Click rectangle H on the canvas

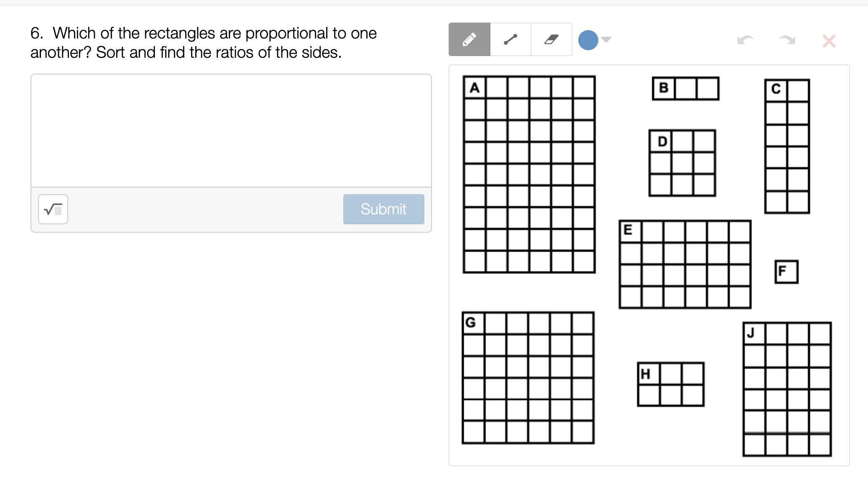[671, 384]
